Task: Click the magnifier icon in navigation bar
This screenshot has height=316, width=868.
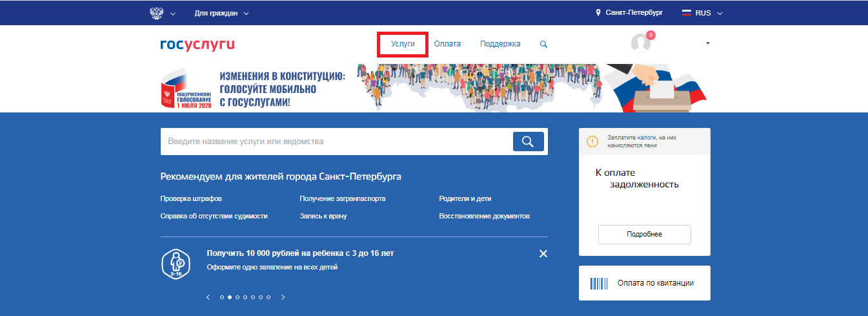Action: click(543, 45)
